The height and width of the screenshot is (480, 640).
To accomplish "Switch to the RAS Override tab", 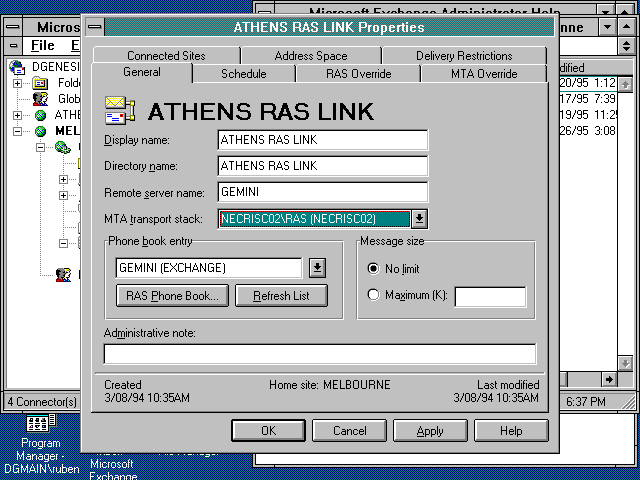I will (x=358, y=74).
